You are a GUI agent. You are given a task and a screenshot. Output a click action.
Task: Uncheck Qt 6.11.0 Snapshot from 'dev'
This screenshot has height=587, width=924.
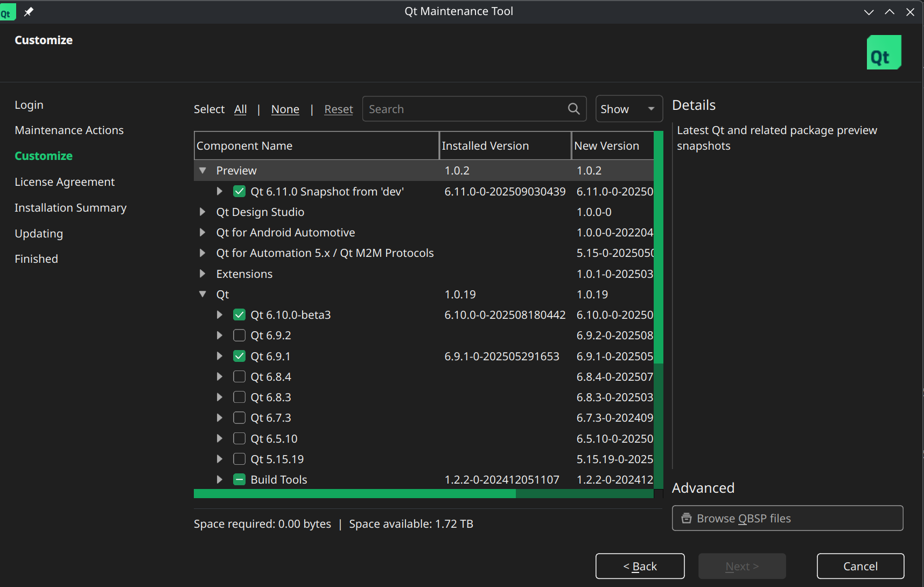tap(240, 191)
